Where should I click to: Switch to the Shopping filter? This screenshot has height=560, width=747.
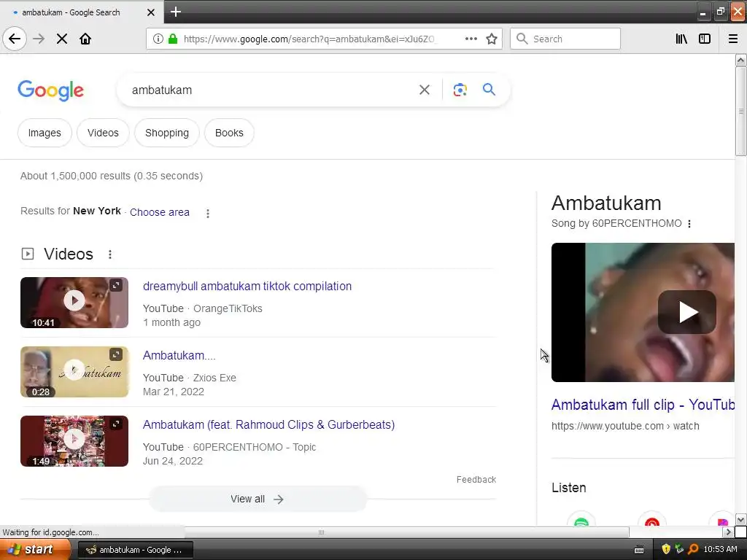(167, 133)
